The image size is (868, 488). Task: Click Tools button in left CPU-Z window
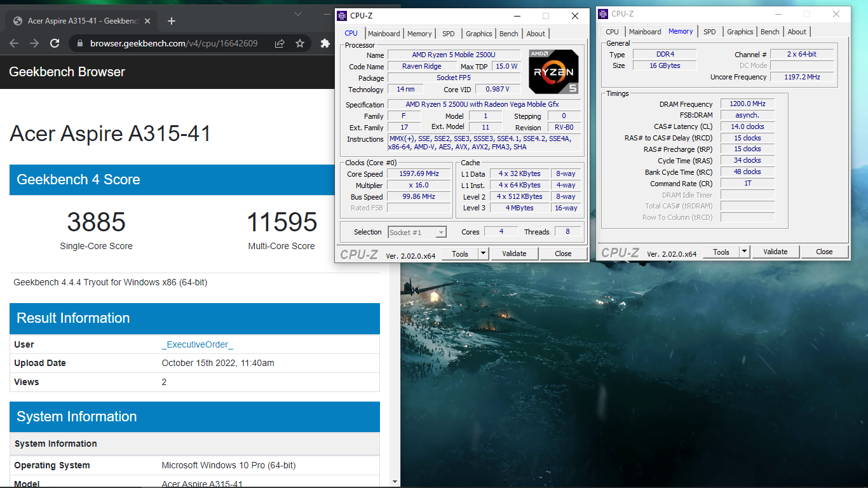(x=460, y=254)
